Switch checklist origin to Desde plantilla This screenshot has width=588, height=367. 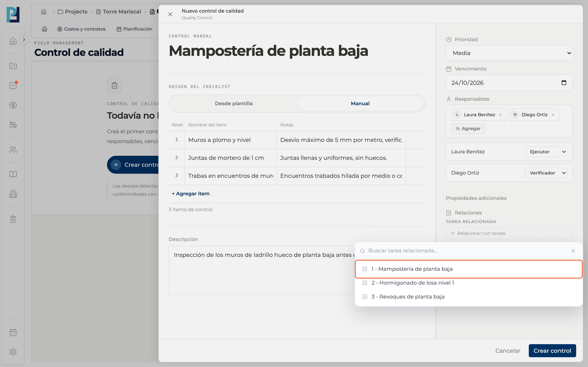(234, 103)
